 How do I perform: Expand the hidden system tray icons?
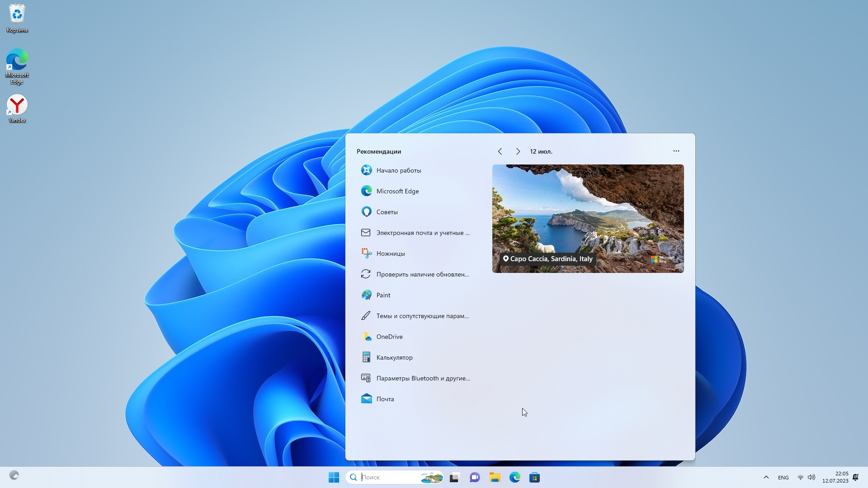[766, 477]
